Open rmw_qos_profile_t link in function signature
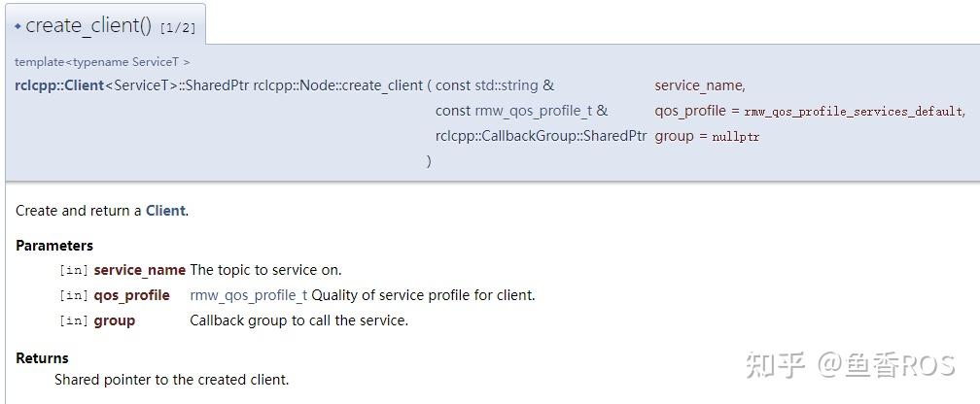980x404 pixels. (535, 111)
